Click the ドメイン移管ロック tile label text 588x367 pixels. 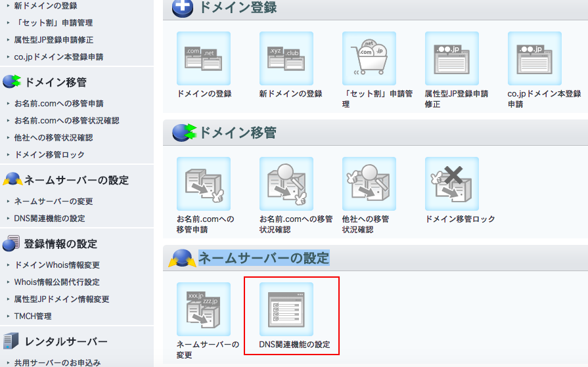[x=460, y=219]
